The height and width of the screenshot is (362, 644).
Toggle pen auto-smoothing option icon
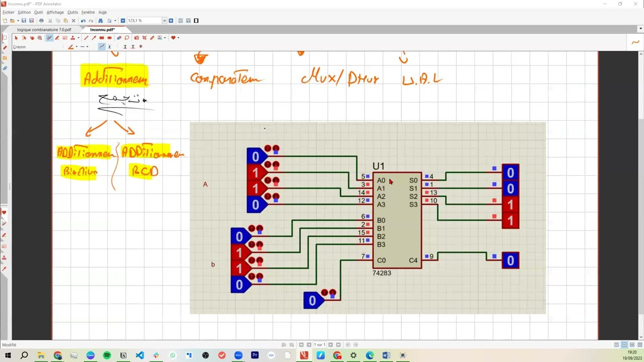[109, 47]
